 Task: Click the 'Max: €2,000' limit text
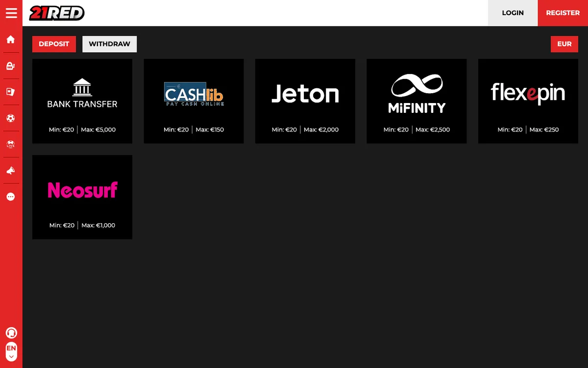[321, 130]
